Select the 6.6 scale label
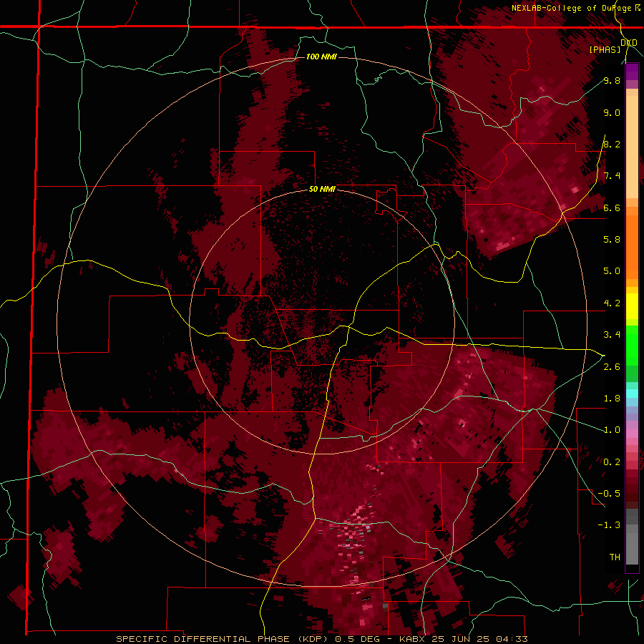 [x=612, y=208]
